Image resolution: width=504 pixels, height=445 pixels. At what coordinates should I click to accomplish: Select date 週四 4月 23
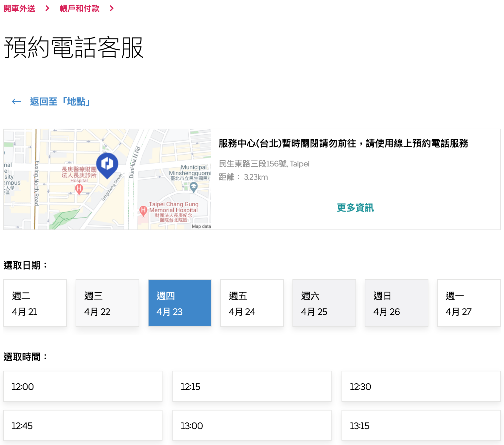[x=180, y=303]
